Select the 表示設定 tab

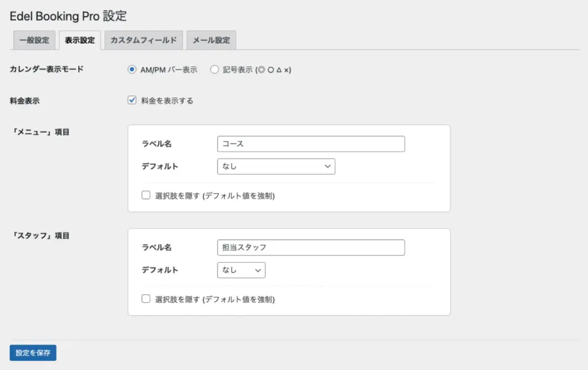[80, 40]
